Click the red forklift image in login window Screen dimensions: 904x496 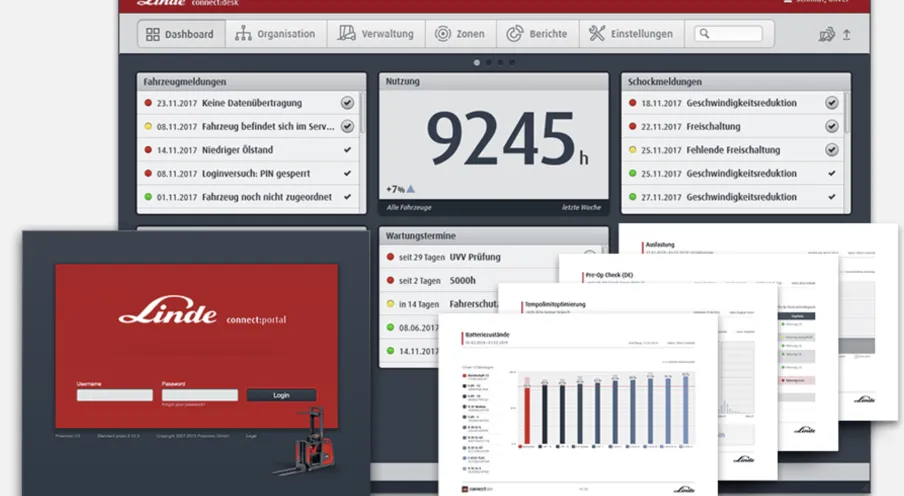point(306,441)
